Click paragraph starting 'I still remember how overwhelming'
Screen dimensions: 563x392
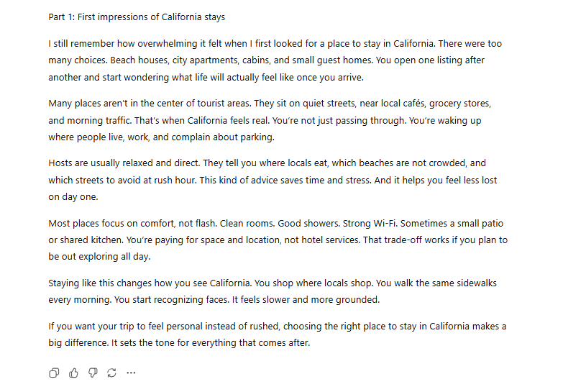273,60
